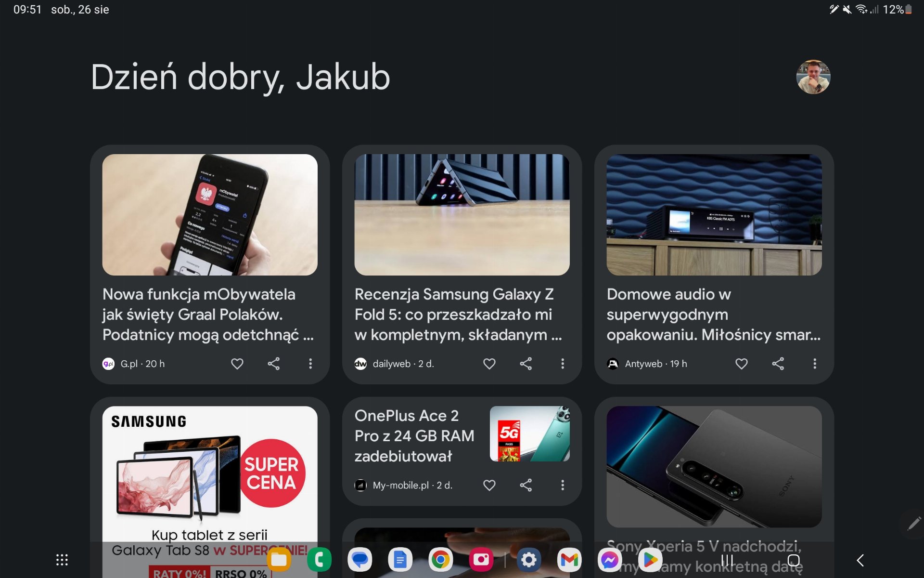The image size is (924, 578).
Task: Open more options for the G.pl article
Action: 310,364
